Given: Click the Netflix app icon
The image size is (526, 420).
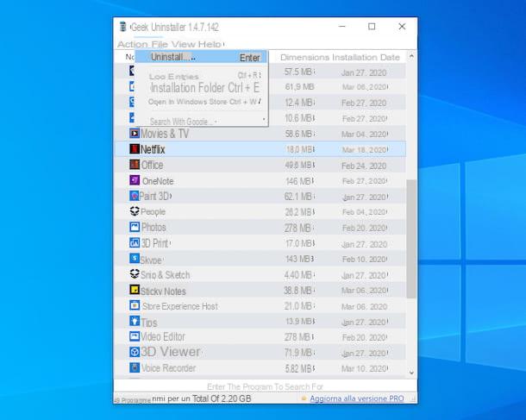Looking at the screenshot, I should (135, 148).
